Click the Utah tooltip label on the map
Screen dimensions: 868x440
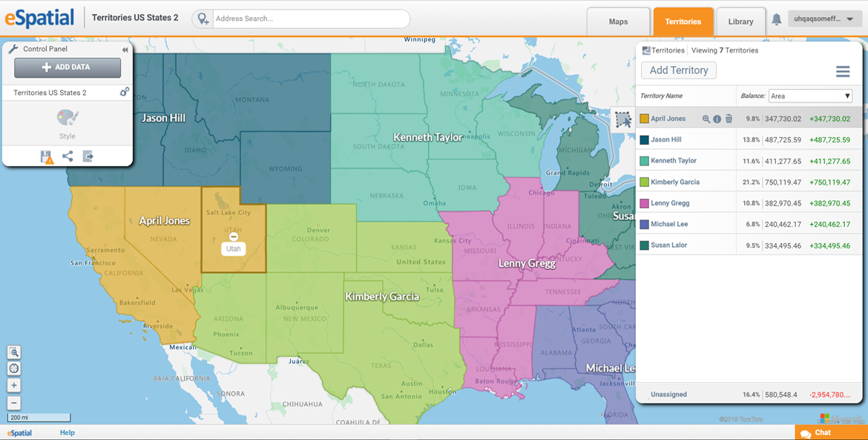(x=234, y=249)
